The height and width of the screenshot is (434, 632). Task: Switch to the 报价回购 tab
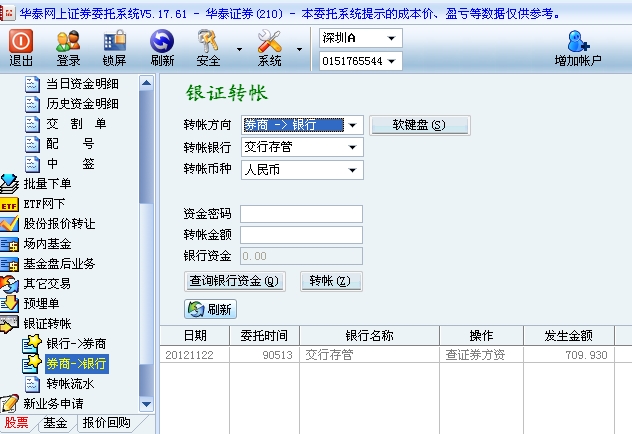pyautogui.click(x=106, y=423)
